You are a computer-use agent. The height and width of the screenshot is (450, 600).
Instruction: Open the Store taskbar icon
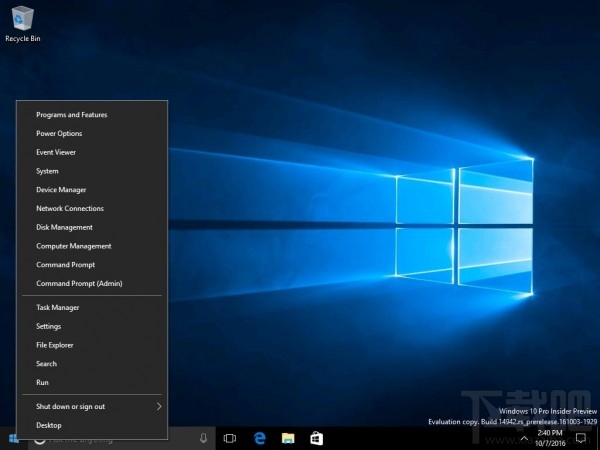(x=316, y=438)
